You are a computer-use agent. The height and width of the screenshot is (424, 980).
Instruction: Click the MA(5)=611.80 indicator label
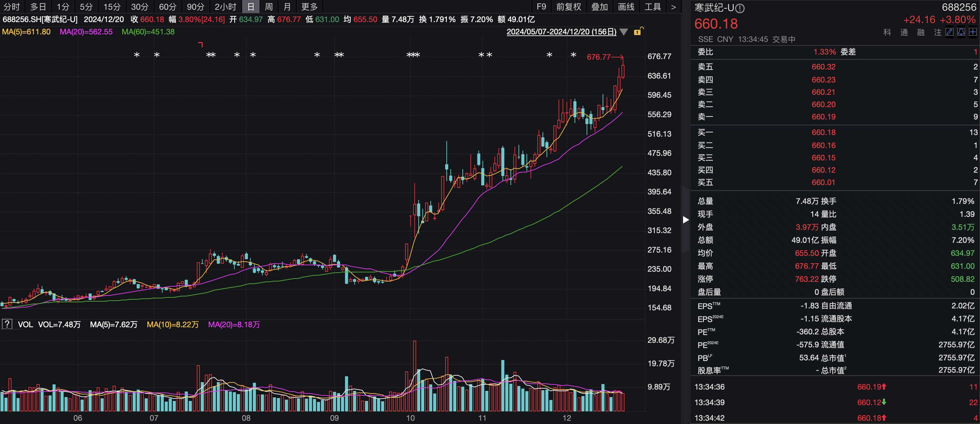(26, 32)
